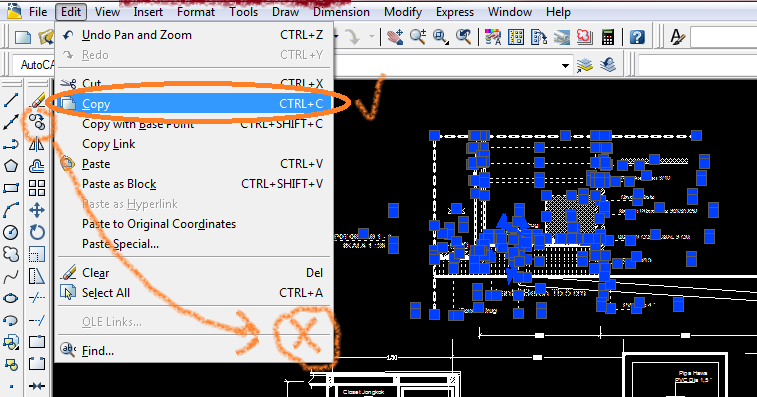The image size is (757, 397).
Task: Select the Stretch tool
Action: click(37, 276)
